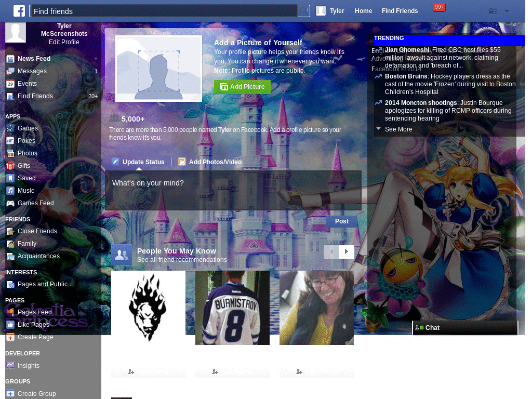
Task: Open the Pages Feed icon
Action: [x=10, y=312]
